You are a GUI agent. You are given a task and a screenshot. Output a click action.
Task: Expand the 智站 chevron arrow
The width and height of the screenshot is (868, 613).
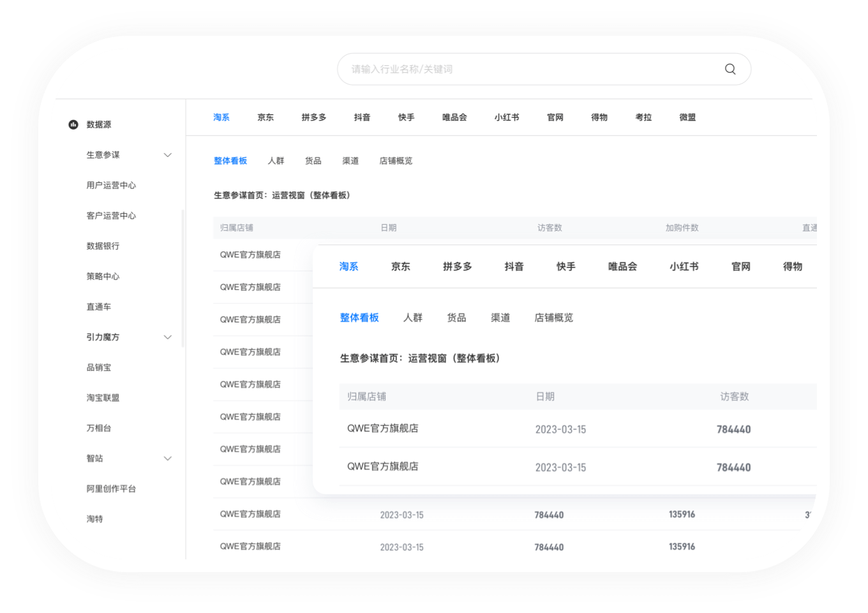coord(168,458)
